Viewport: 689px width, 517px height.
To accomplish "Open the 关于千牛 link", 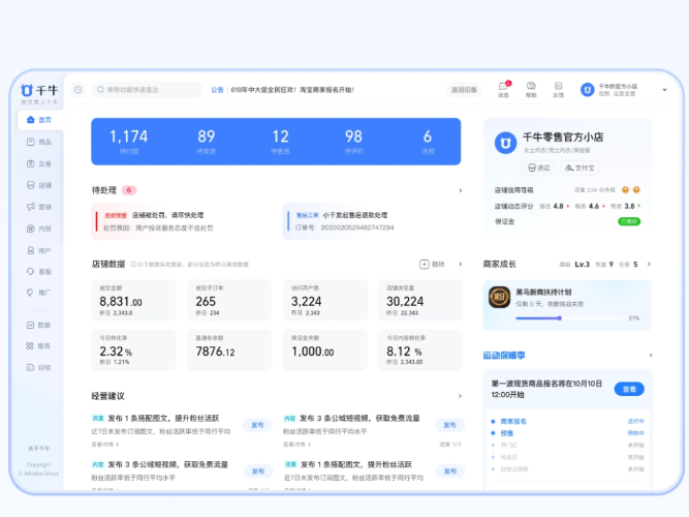I will tap(39, 448).
